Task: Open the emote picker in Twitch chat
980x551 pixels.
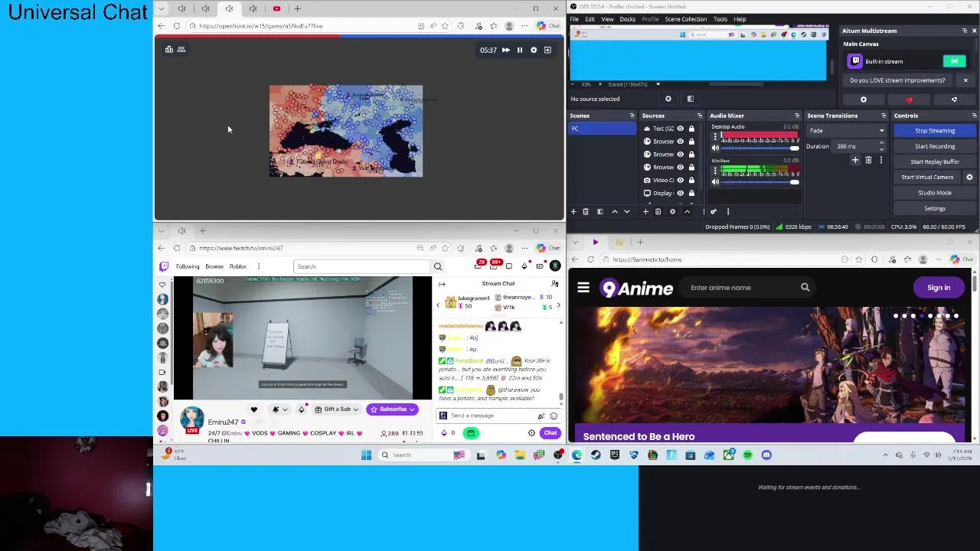Action: pyautogui.click(x=554, y=416)
